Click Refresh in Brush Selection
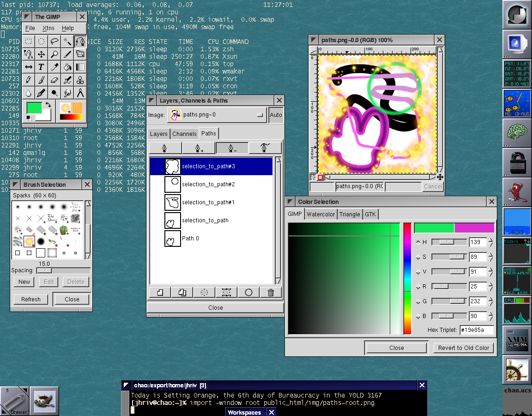 31,299
